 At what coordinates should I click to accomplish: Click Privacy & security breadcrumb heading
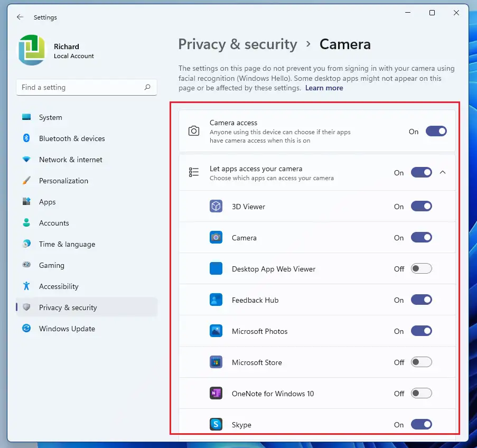pos(238,44)
